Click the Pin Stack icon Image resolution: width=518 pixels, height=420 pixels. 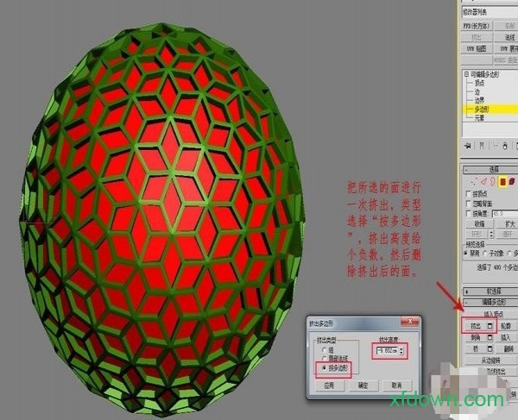466,143
